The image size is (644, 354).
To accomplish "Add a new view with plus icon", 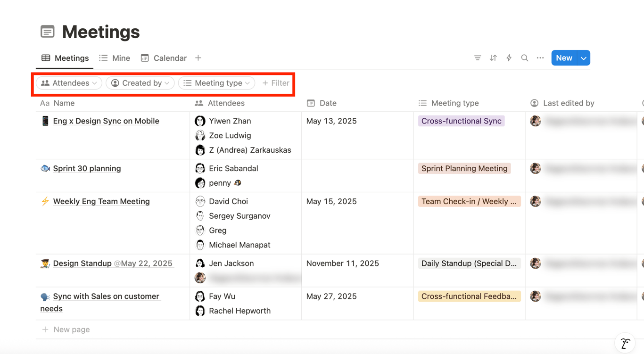I will point(198,58).
